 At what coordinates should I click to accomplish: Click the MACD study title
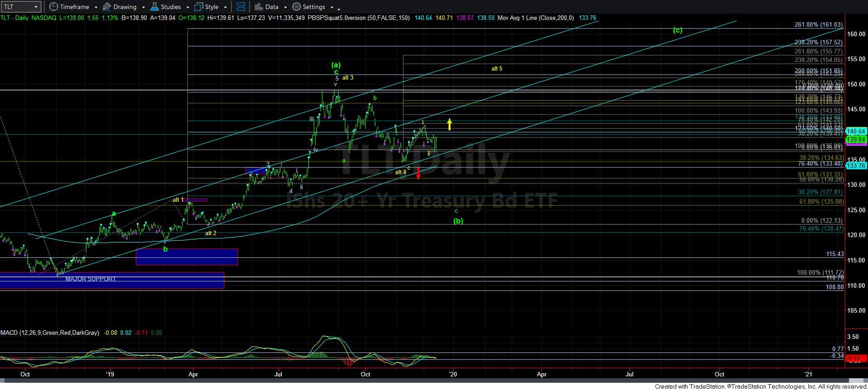tap(50, 333)
